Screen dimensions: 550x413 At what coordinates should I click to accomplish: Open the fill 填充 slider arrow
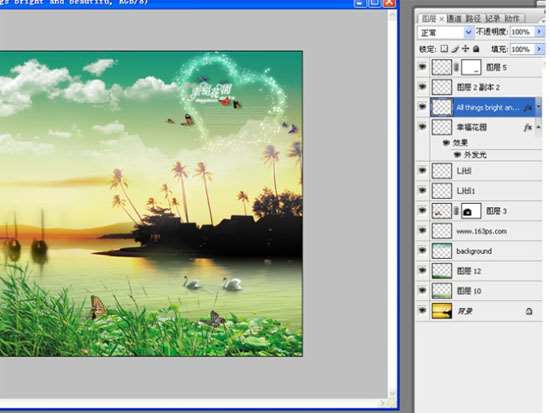point(539,49)
